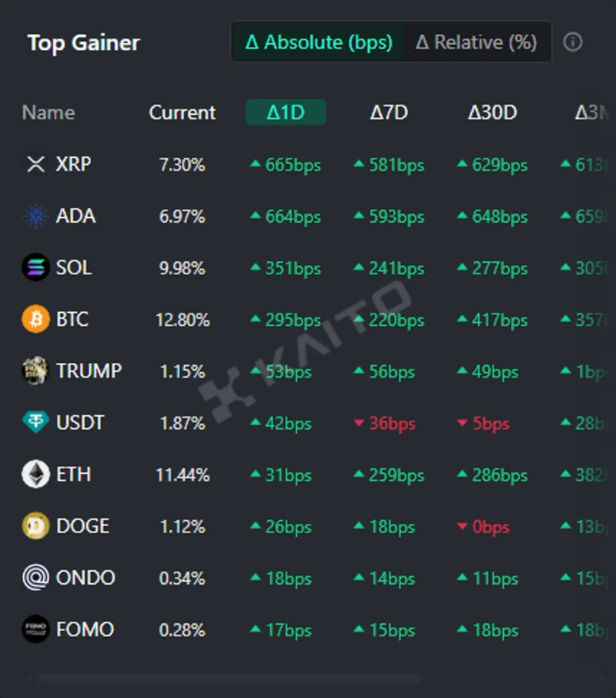Screen dimensions: 616x698
Task: Click the orange BTC Bitcoin icon
Action: (x=35, y=320)
